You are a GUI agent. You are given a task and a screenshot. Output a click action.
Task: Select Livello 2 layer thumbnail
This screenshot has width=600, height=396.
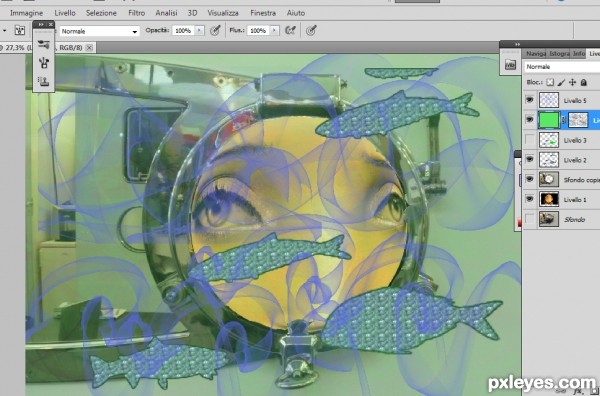(x=549, y=160)
